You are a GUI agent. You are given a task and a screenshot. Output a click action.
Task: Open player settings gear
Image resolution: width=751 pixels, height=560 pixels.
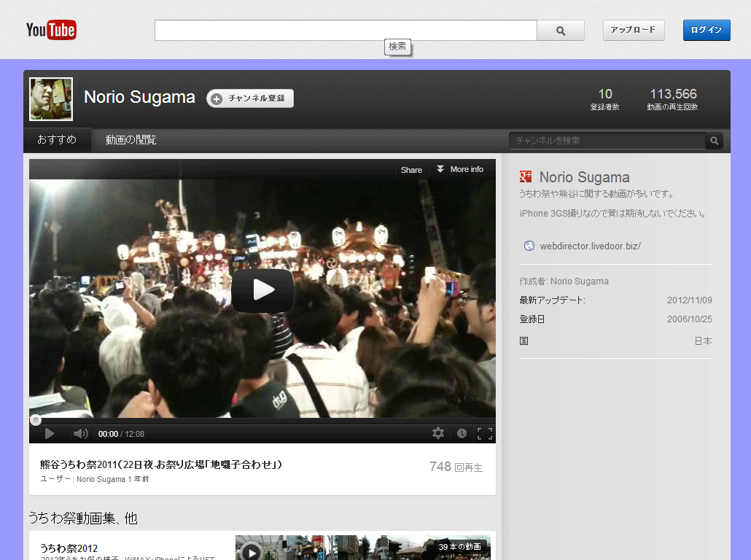pyautogui.click(x=437, y=434)
